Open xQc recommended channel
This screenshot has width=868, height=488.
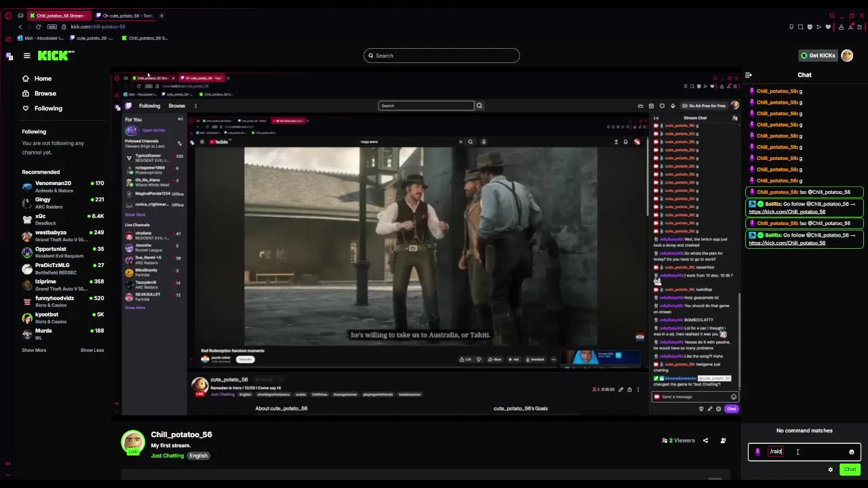63,219
